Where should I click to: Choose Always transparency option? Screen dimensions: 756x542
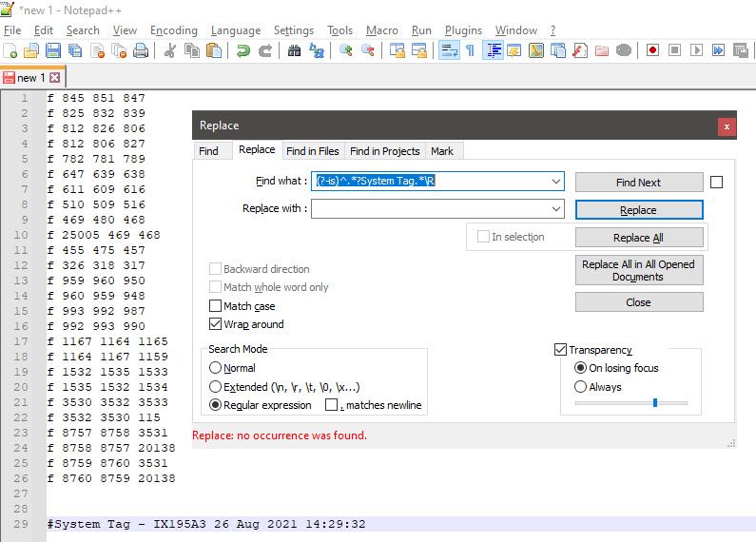580,386
